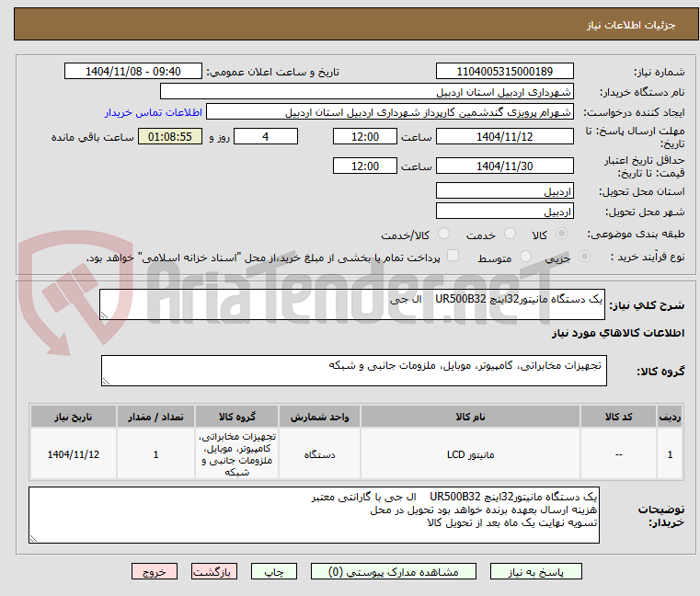Click the تعداد / مقدار column header
Image resolution: width=700 pixels, height=596 pixels.
(155, 417)
